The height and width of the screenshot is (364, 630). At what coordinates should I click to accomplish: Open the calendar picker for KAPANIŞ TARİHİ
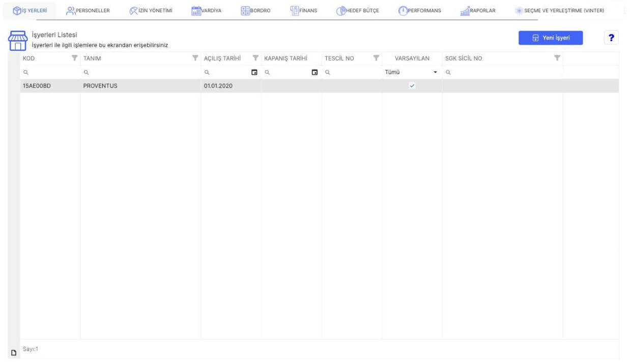(x=315, y=72)
